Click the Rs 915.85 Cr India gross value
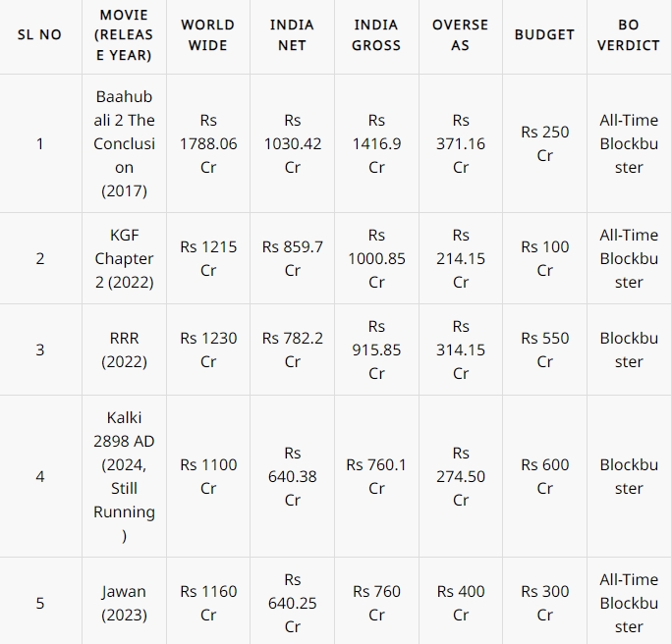 tap(376, 349)
